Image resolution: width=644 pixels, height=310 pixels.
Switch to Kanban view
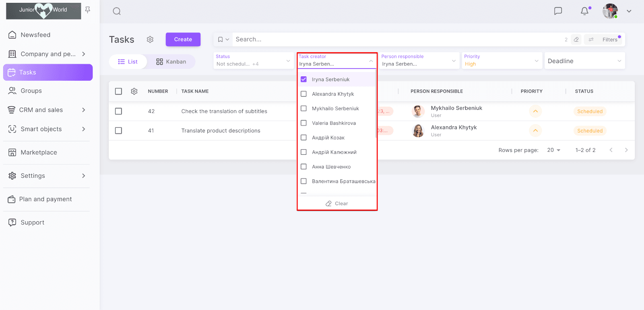171,62
